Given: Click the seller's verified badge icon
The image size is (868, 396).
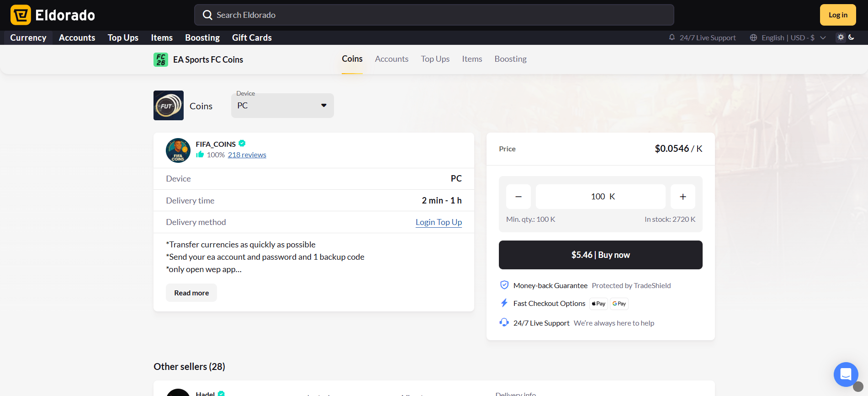Looking at the screenshot, I should (242, 144).
